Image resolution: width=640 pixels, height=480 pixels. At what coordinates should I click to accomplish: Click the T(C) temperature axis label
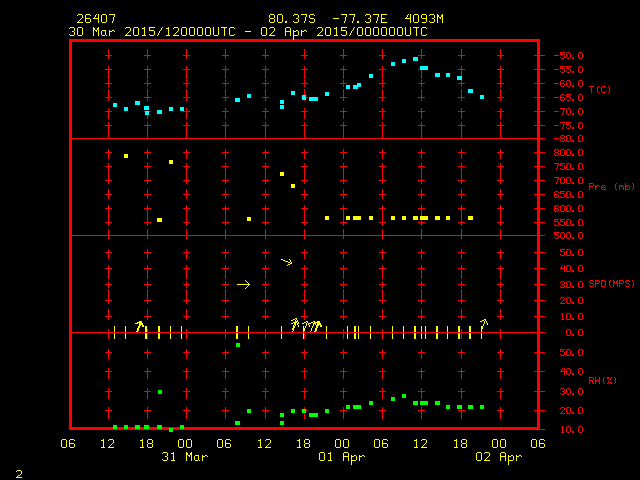tap(599, 90)
